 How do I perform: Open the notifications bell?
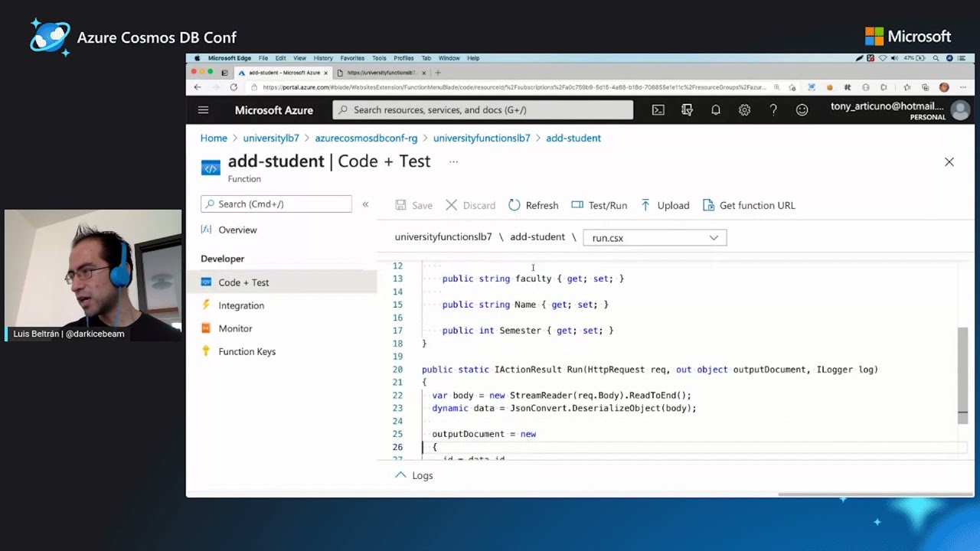click(x=716, y=110)
